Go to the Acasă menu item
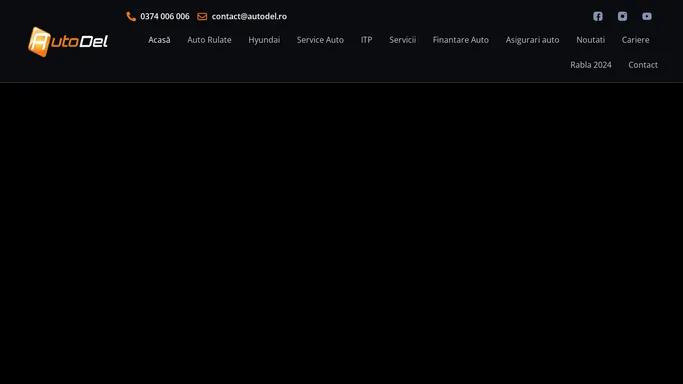683x384 pixels. pyautogui.click(x=159, y=40)
